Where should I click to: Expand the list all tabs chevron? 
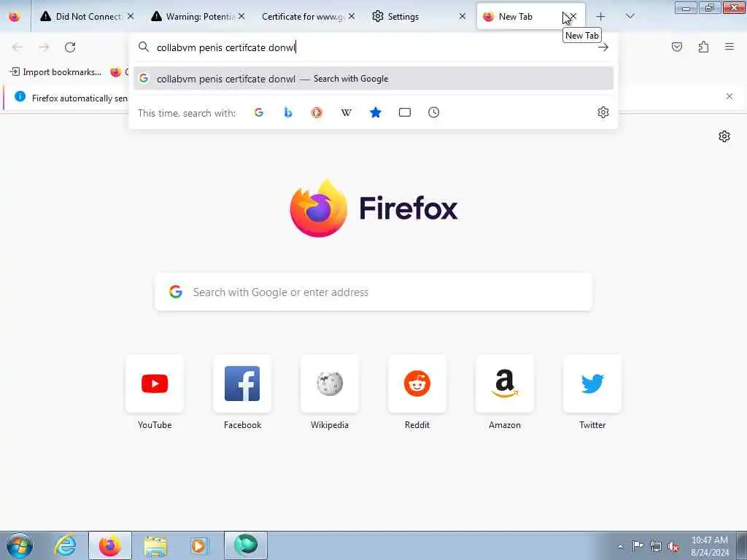point(630,17)
